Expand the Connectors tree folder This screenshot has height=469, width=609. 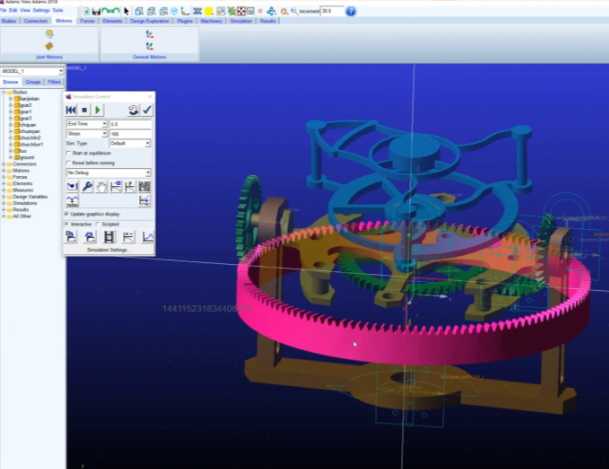(4, 163)
